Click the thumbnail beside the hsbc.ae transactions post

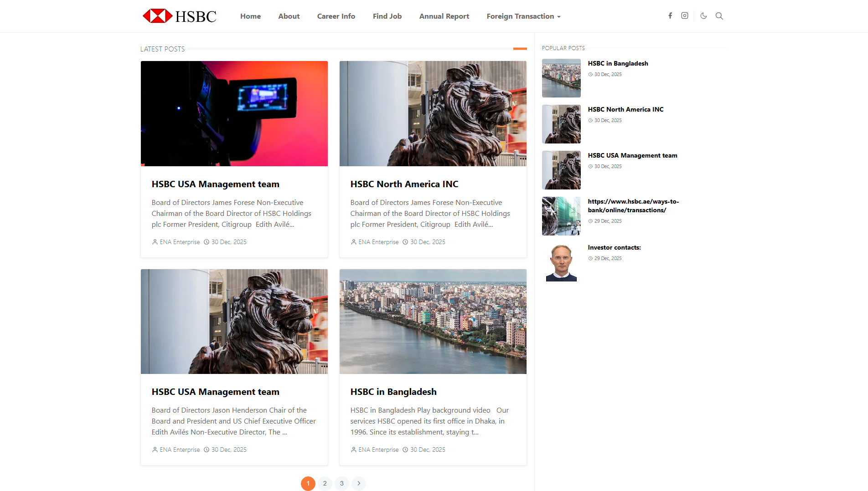pos(561,216)
